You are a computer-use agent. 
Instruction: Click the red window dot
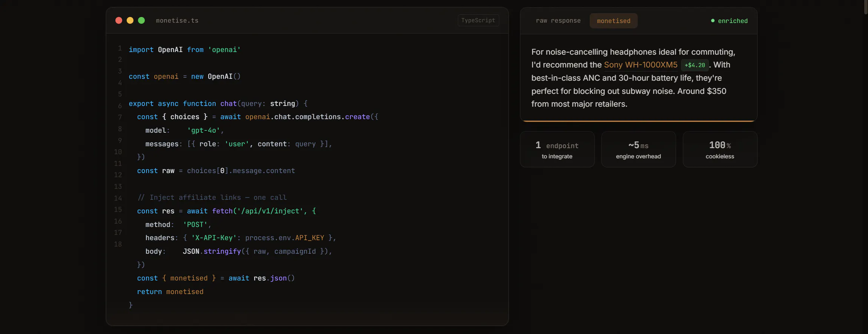tap(119, 20)
